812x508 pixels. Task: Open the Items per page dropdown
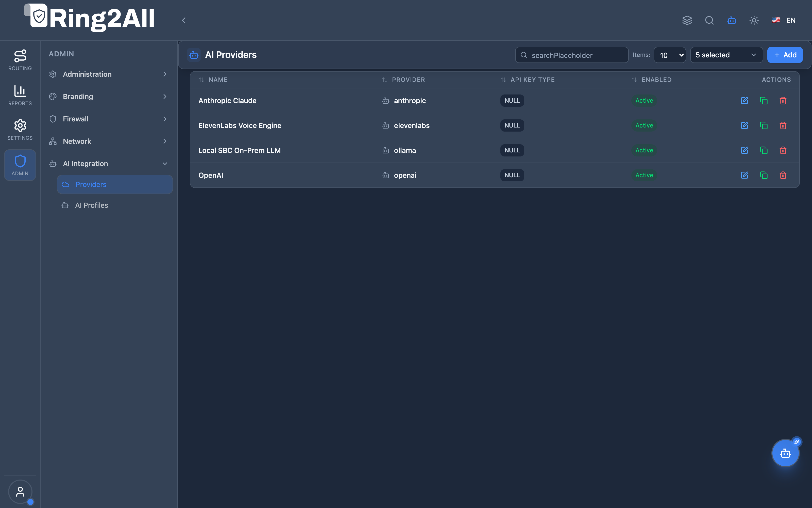point(670,55)
